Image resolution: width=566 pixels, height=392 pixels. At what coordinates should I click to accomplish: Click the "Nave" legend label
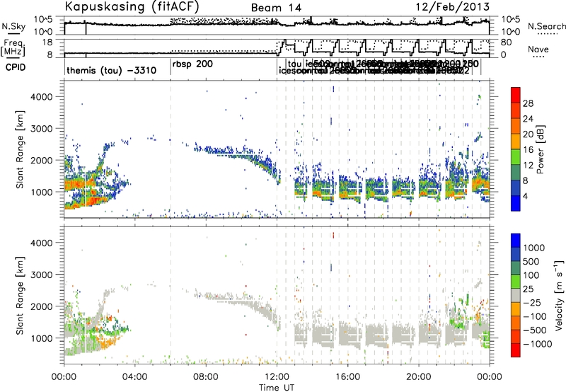(538, 50)
